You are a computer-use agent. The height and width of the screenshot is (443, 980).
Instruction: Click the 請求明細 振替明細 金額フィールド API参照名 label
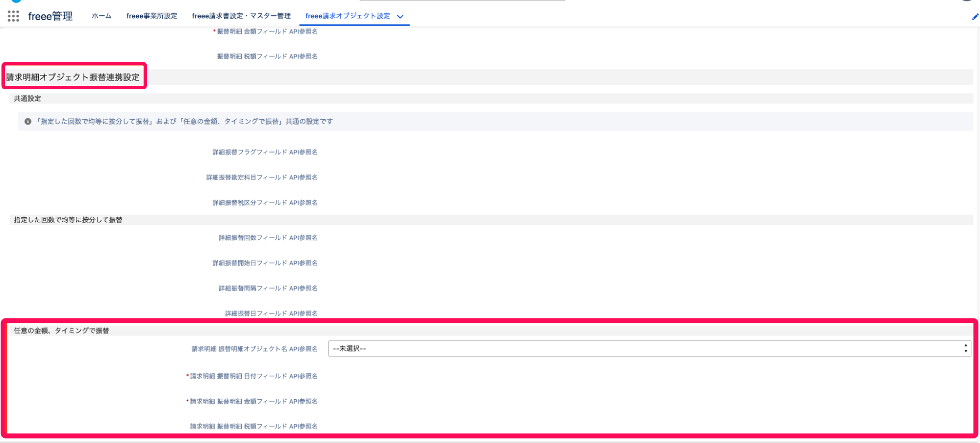(253, 401)
